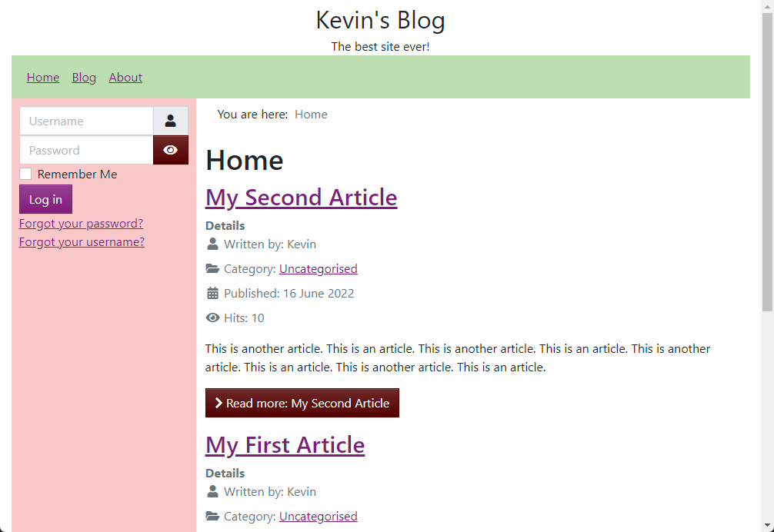Viewport: 774px width, 532px height.
Task: Click the user icon beside Username field
Action: [x=170, y=121]
